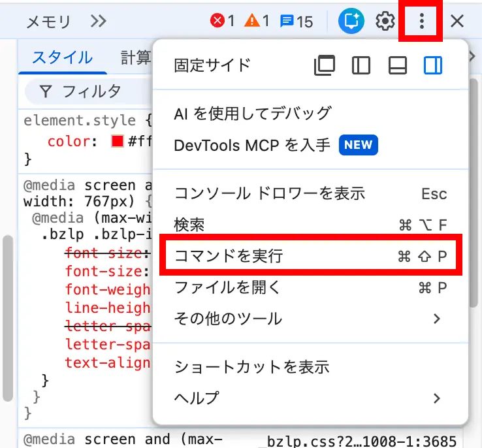Open the DevTools three-dot customize menu
The height and width of the screenshot is (448, 482).
421,21
